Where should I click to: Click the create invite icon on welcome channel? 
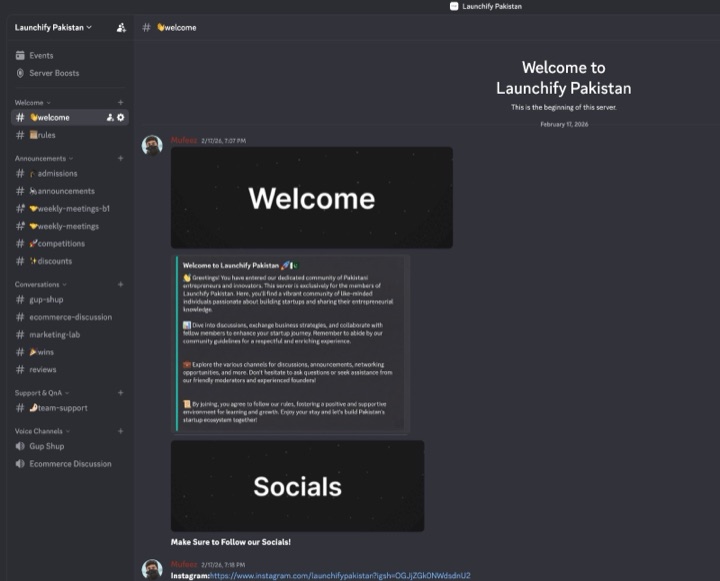point(110,118)
